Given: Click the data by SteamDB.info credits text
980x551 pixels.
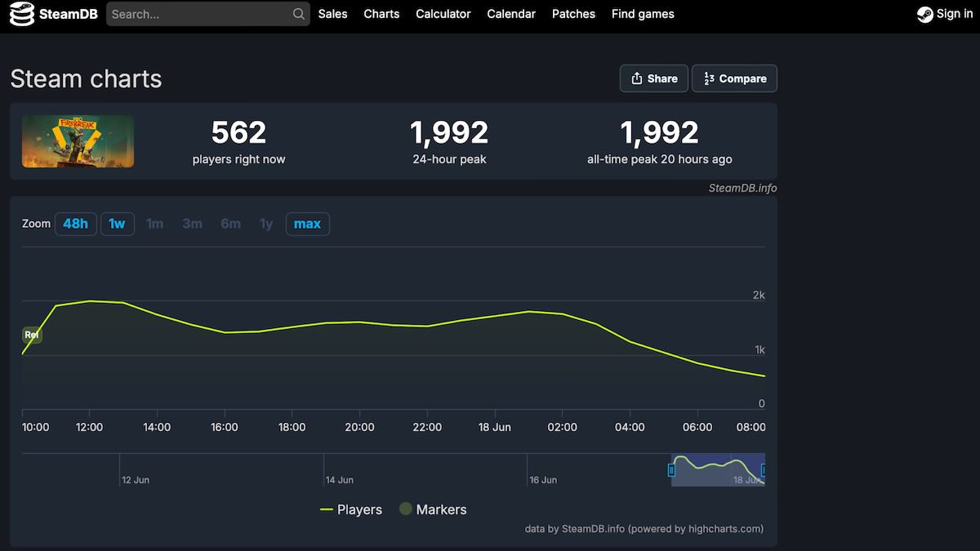Looking at the screenshot, I should point(644,529).
